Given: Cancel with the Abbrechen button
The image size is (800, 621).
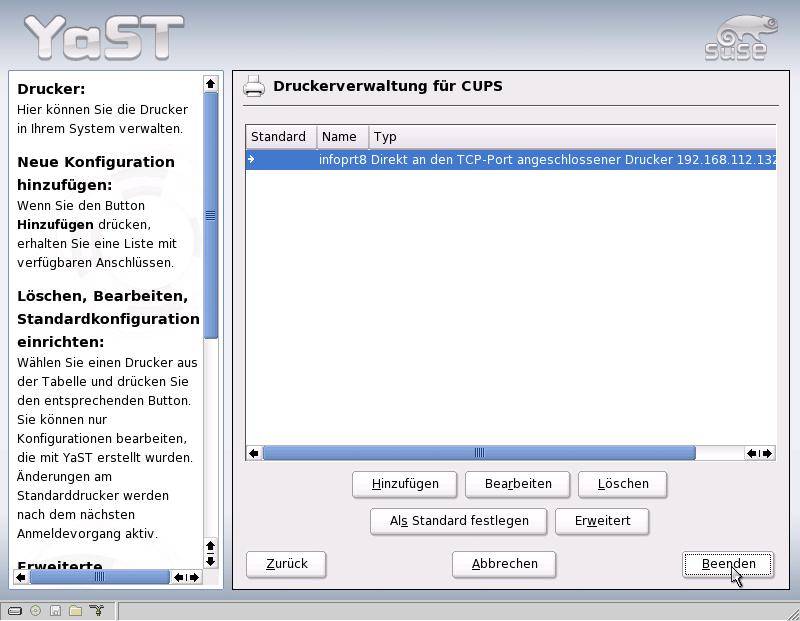Looking at the screenshot, I should coord(504,564).
